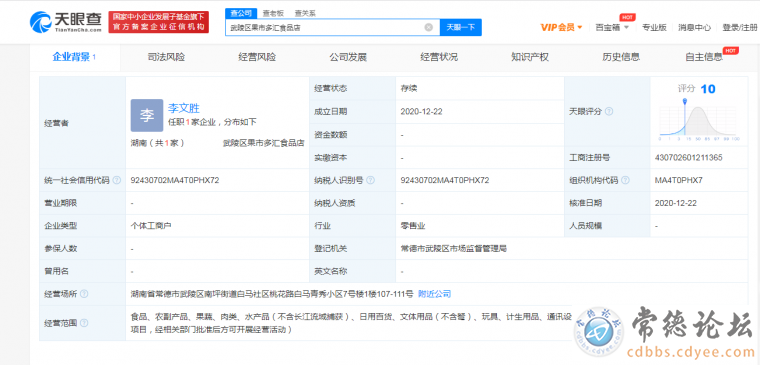Click 常德市武陵区市场监督管理局 registration authority
Screen dimensions: 760x365
(x=454, y=249)
